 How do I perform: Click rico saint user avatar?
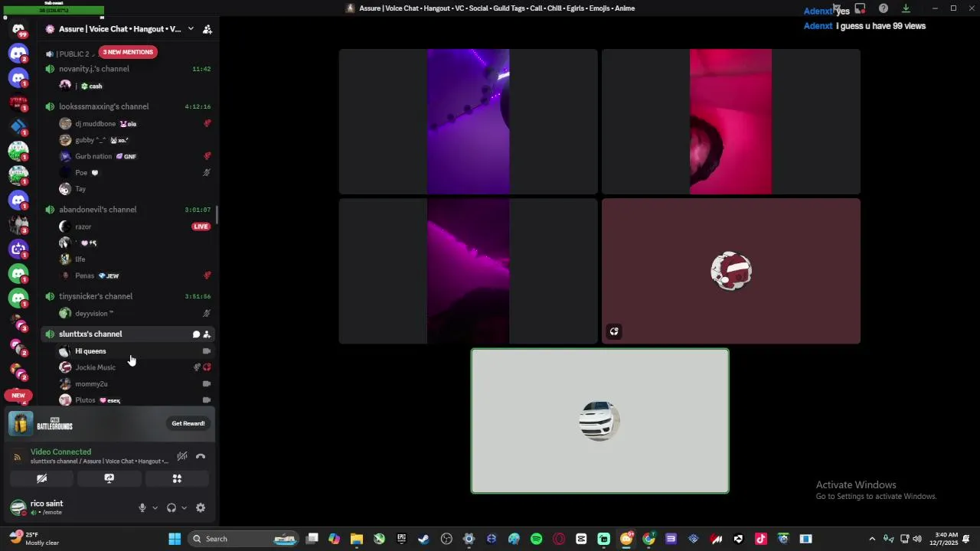pos(18,507)
